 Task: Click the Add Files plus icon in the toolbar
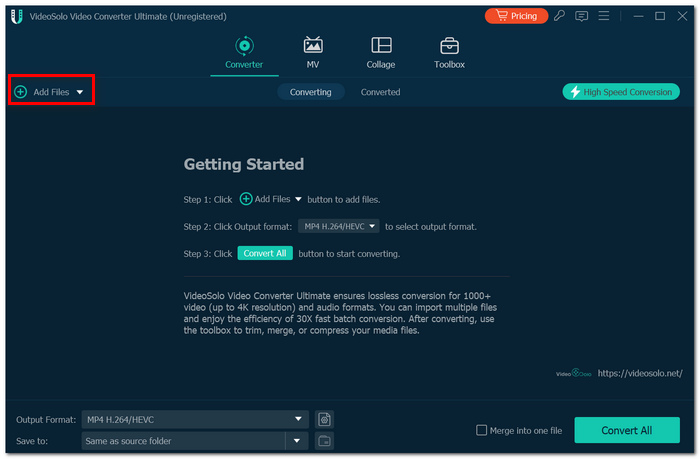[21, 92]
